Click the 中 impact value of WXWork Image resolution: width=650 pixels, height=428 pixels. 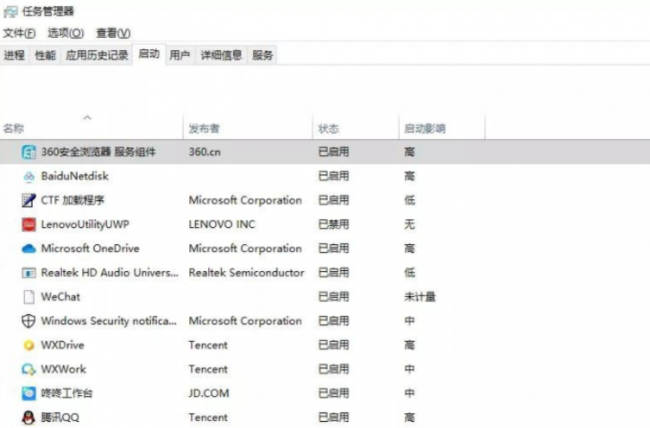[410, 369]
